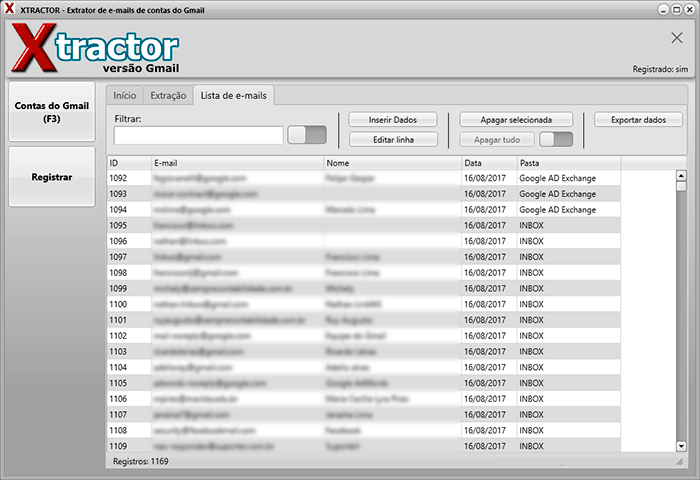Maximize the XTRACTOR window

[x=677, y=10]
